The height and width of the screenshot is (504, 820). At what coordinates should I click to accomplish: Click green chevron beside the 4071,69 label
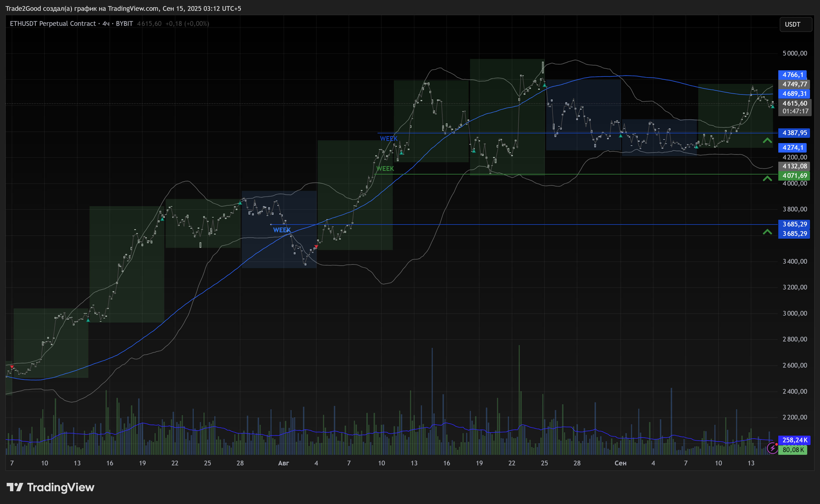click(767, 179)
